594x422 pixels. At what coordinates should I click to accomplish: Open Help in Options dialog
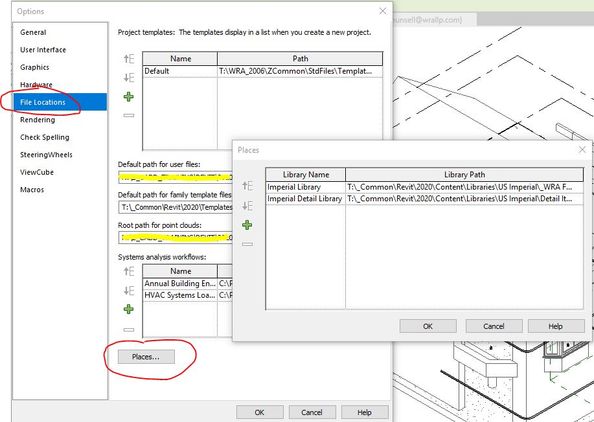[x=364, y=412]
